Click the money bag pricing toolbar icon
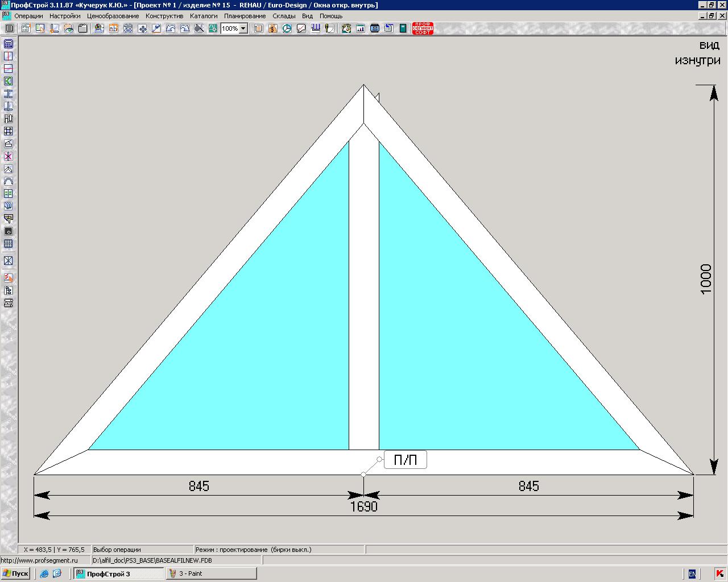728x582 pixels. tap(273, 28)
